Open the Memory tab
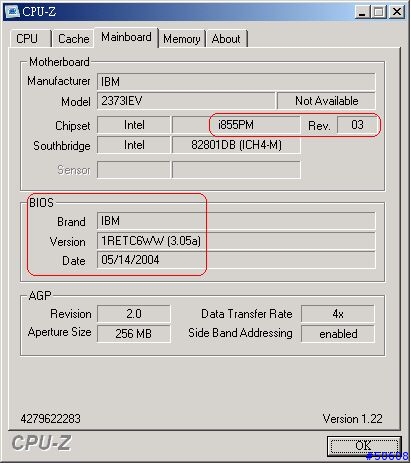The height and width of the screenshot is (464, 411). (x=182, y=39)
